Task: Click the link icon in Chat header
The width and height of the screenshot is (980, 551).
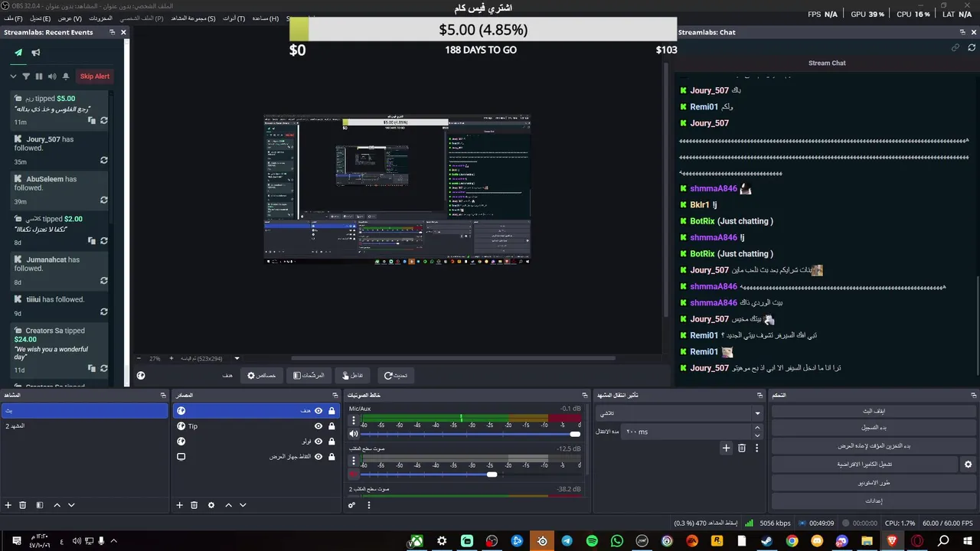Action: point(955,47)
